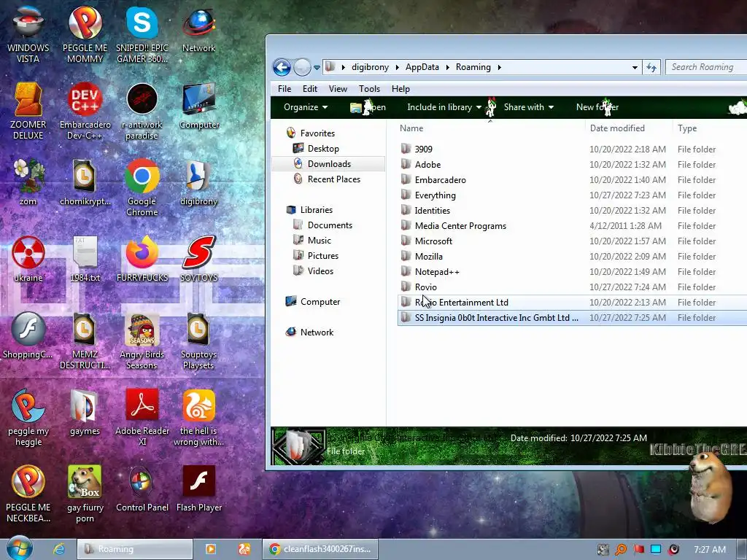The image size is (747, 560).
Task: Click the New folder toolbar button
Action: [597, 107]
